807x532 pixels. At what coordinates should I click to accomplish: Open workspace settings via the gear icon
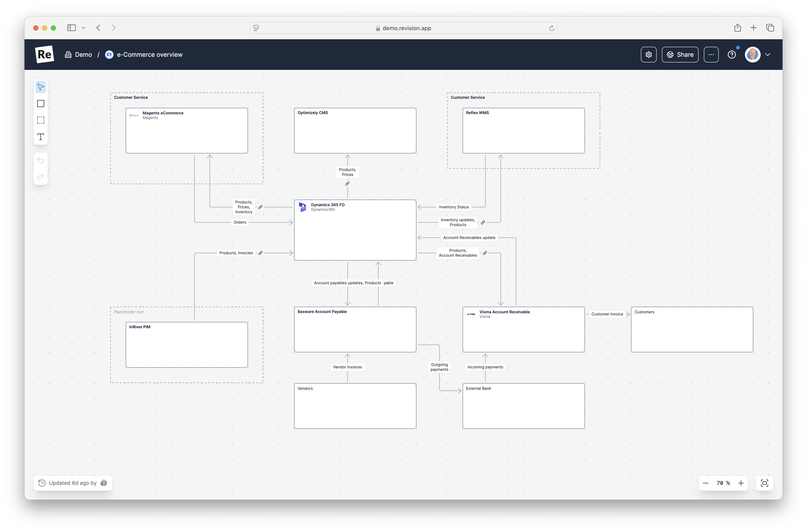coord(649,54)
